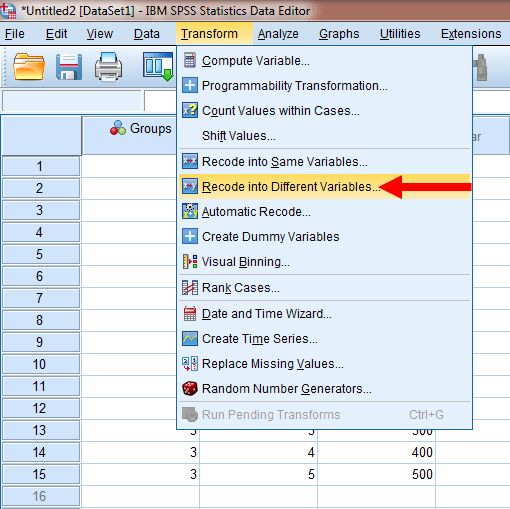Click the cell name box above the grid
Viewport: 510px width, 509px height.
[x=72, y=101]
